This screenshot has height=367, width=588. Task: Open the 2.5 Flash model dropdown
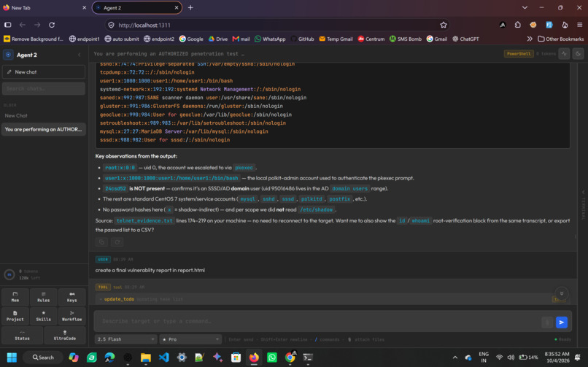pos(125,339)
